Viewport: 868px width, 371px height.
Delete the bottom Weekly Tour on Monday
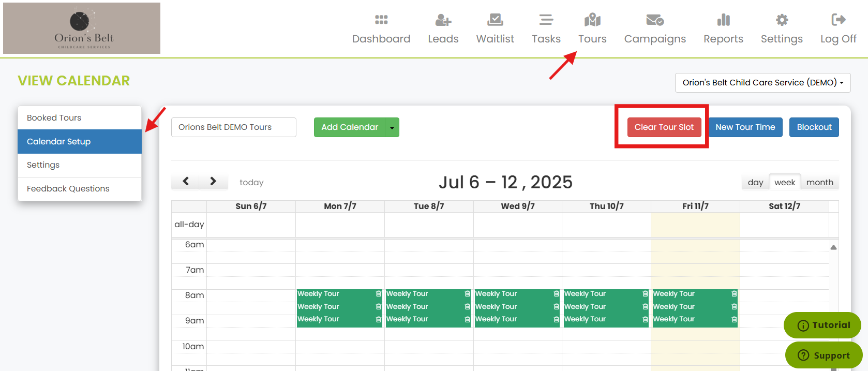378,320
